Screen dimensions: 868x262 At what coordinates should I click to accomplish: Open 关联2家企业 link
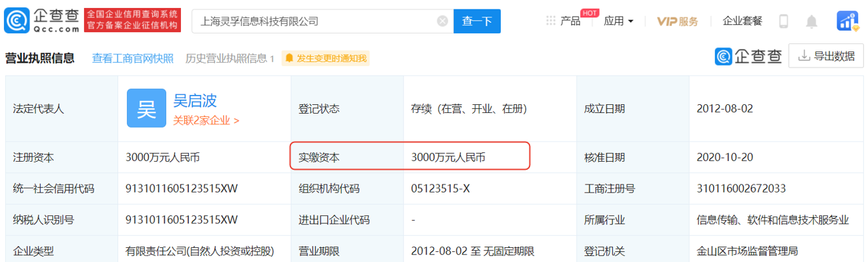coord(206,121)
